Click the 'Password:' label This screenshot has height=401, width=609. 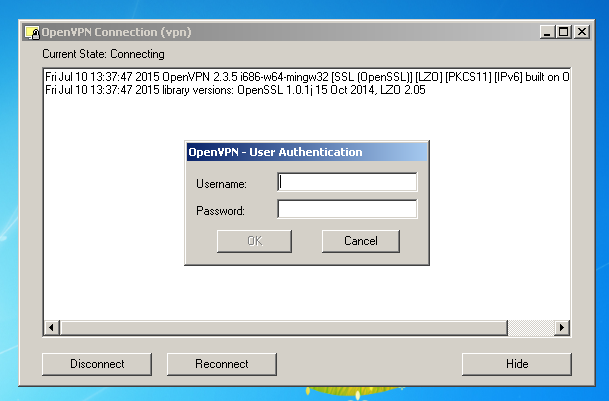(220, 211)
